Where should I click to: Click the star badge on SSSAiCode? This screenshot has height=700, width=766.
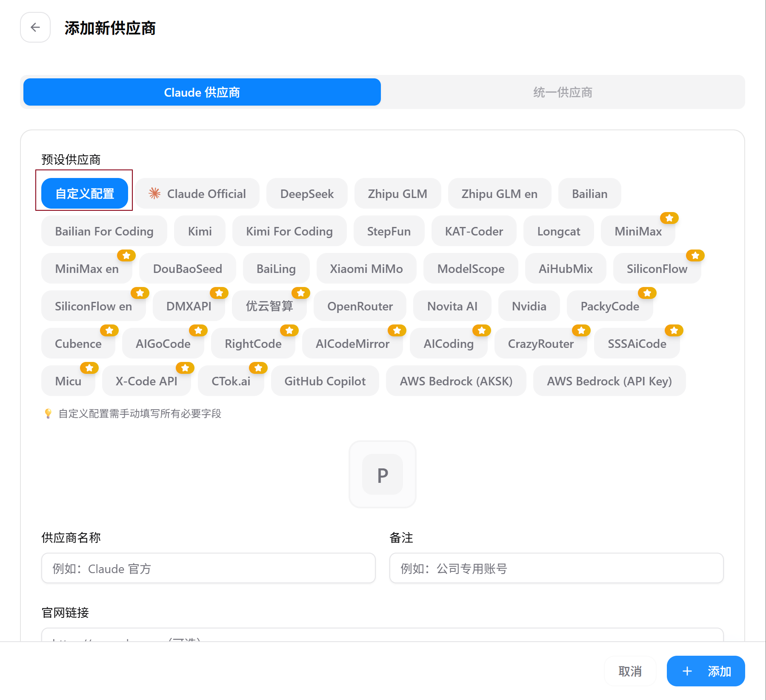point(674,330)
